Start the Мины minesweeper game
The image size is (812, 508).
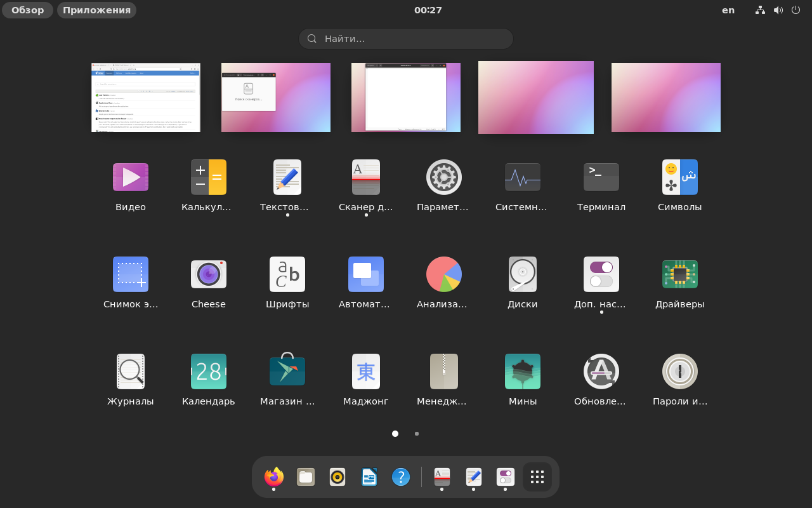click(x=523, y=371)
